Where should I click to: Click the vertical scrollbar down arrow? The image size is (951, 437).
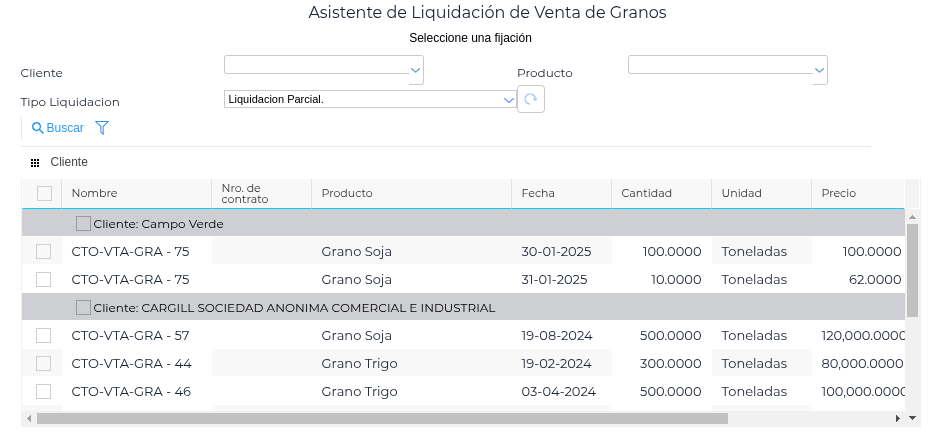tap(912, 418)
